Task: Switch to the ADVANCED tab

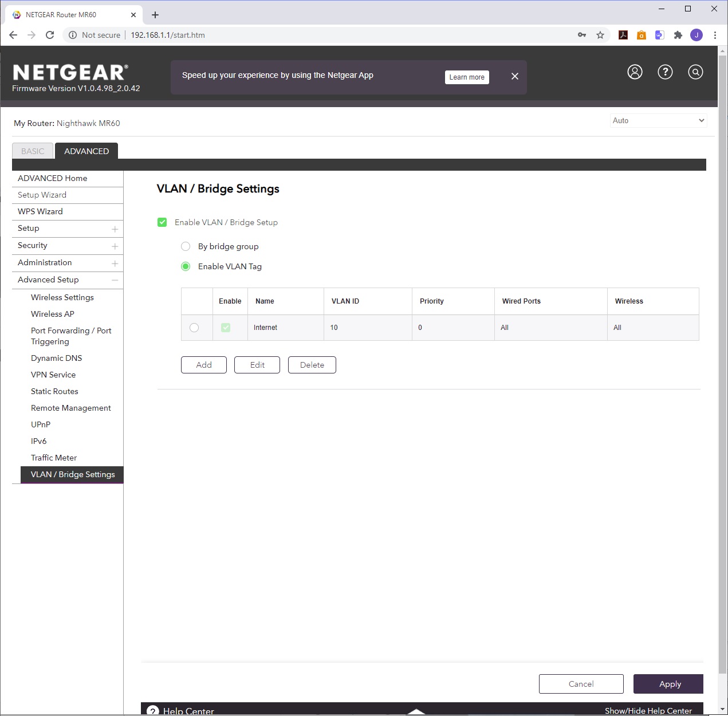Action: coord(86,151)
